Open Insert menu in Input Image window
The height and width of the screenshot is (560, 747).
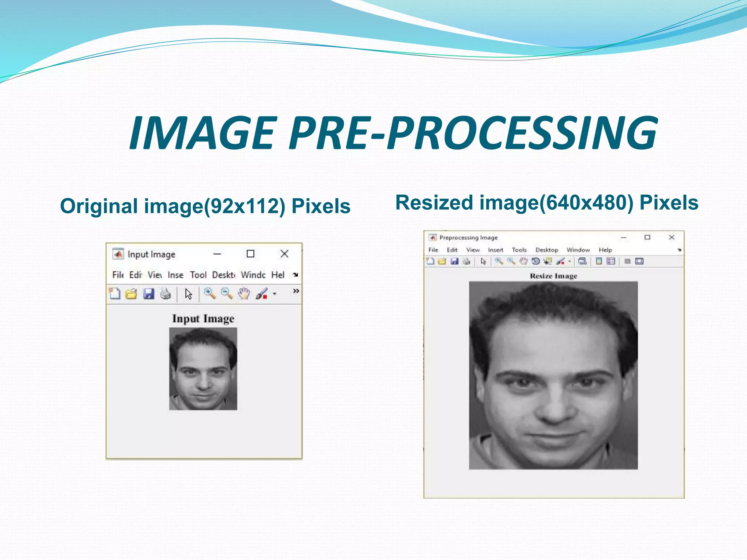tap(175, 275)
